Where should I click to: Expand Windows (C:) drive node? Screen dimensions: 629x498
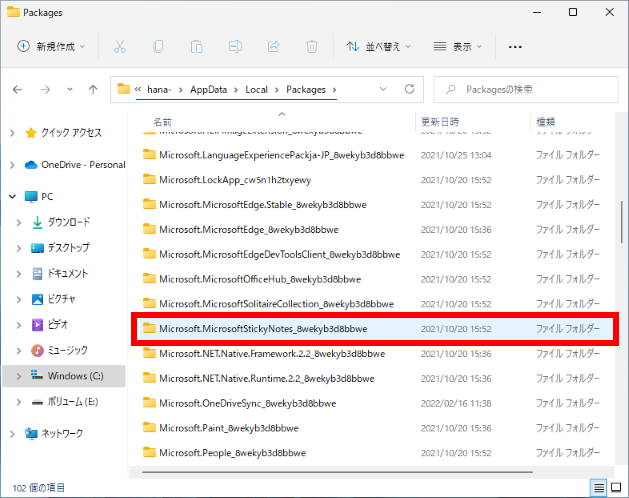19,376
